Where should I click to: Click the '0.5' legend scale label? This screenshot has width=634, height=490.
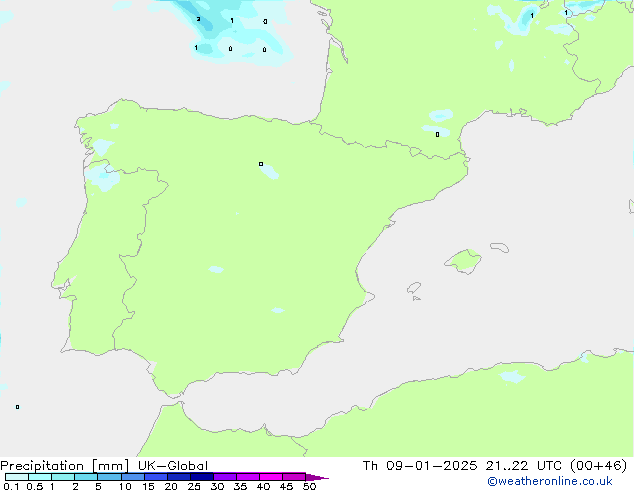(35, 486)
